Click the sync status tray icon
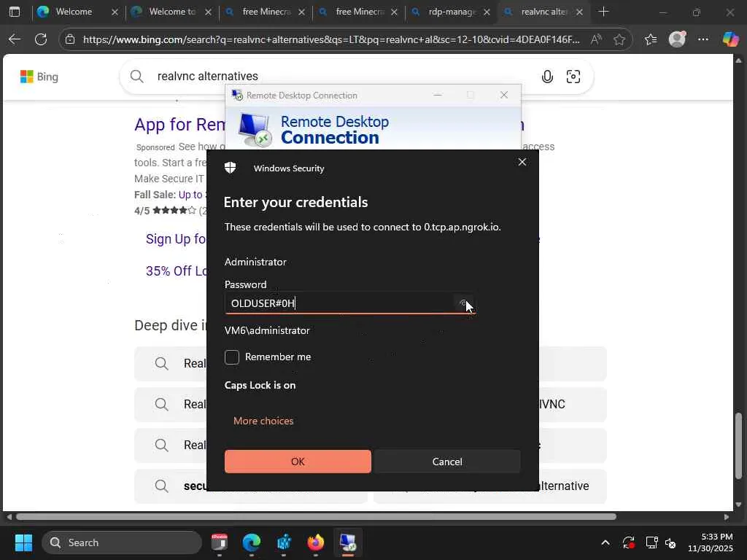Image resolution: width=747 pixels, height=560 pixels. coord(628,542)
